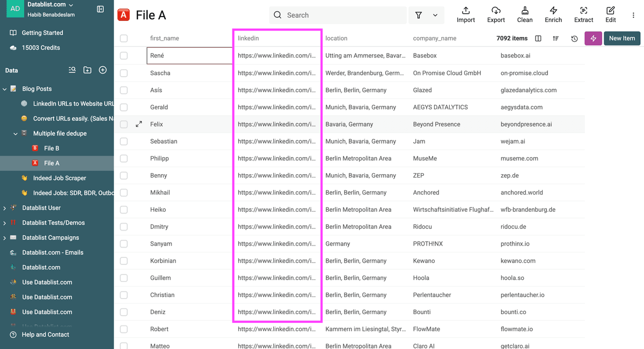Check the Sascha row checkbox

tap(124, 73)
